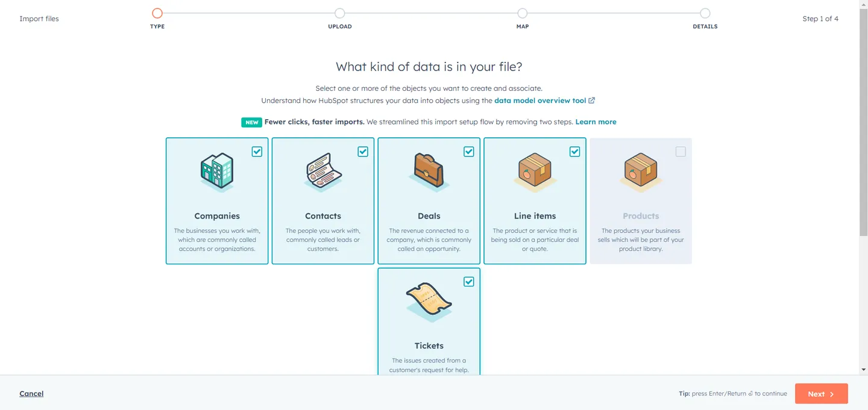Click the Products card title
868x410 pixels.
click(641, 216)
